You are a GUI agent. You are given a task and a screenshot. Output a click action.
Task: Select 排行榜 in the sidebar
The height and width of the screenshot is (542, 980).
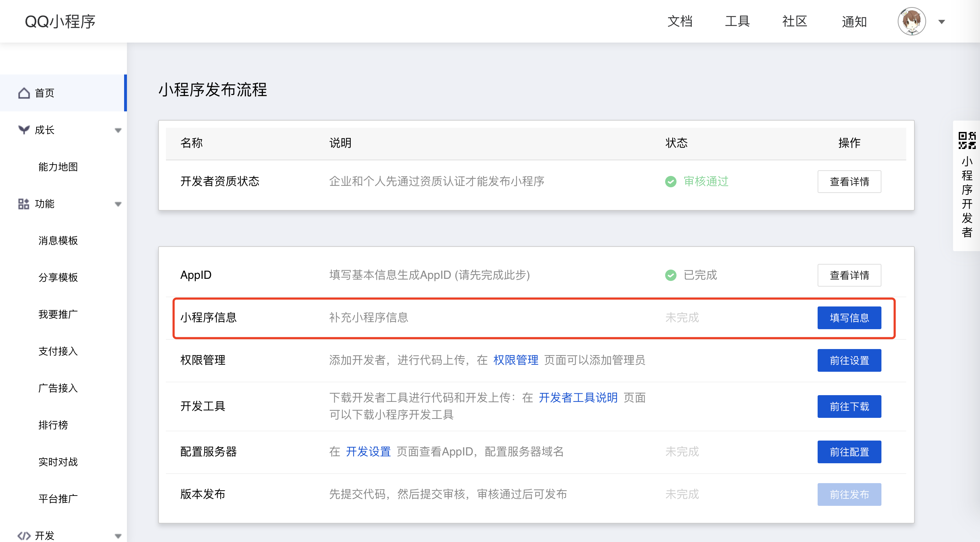tap(53, 425)
